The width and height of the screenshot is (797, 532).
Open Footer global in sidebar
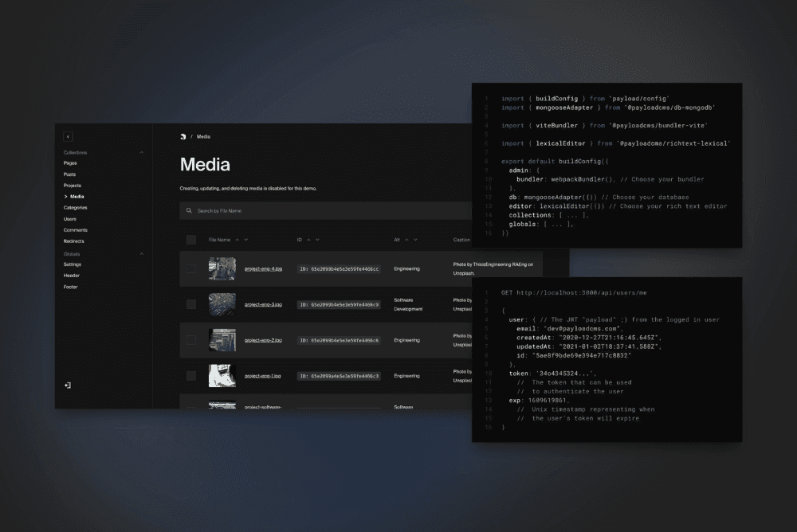click(x=71, y=287)
